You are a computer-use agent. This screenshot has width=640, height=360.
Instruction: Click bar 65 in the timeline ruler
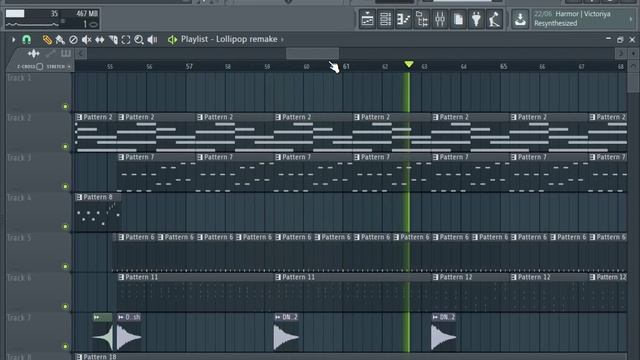(x=504, y=67)
